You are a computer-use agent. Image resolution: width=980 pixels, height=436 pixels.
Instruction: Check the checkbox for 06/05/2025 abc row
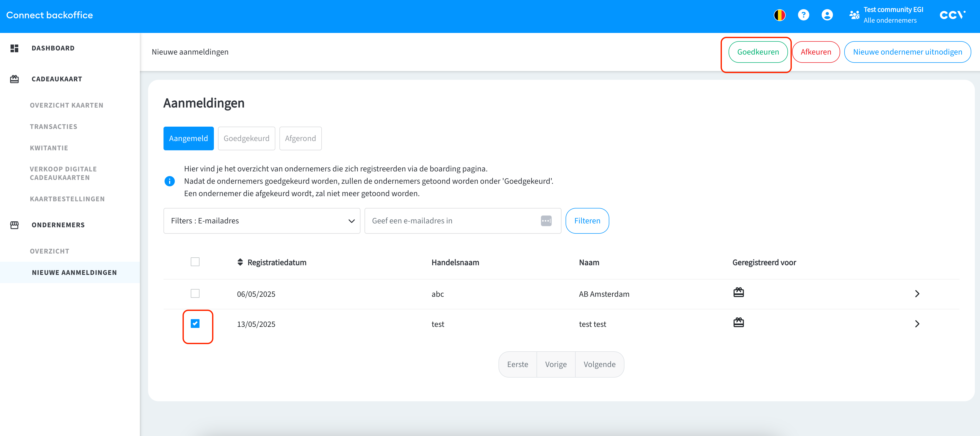pyautogui.click(x=195, y=294)
